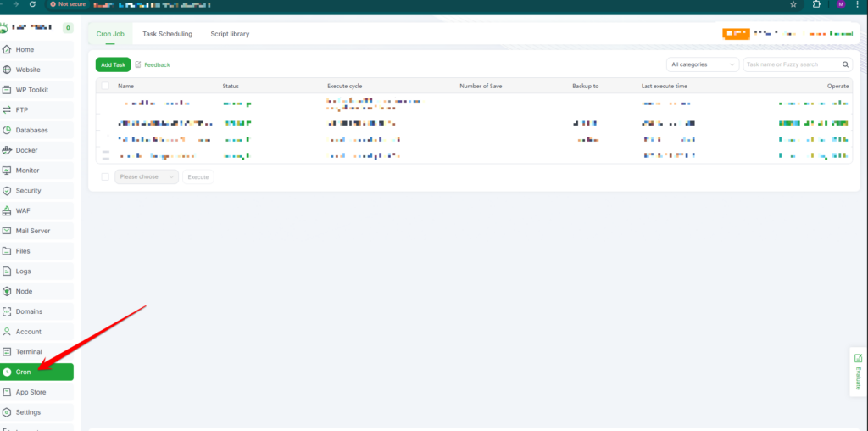Open the Docker sidebar icon
The width and height of the screenshot is (868, 431).
point(7,150)
